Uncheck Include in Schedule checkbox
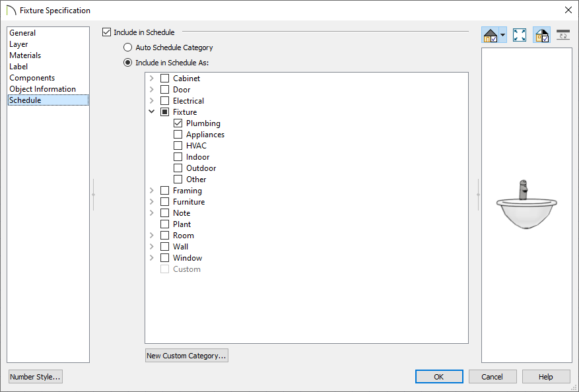 (107, 32)
